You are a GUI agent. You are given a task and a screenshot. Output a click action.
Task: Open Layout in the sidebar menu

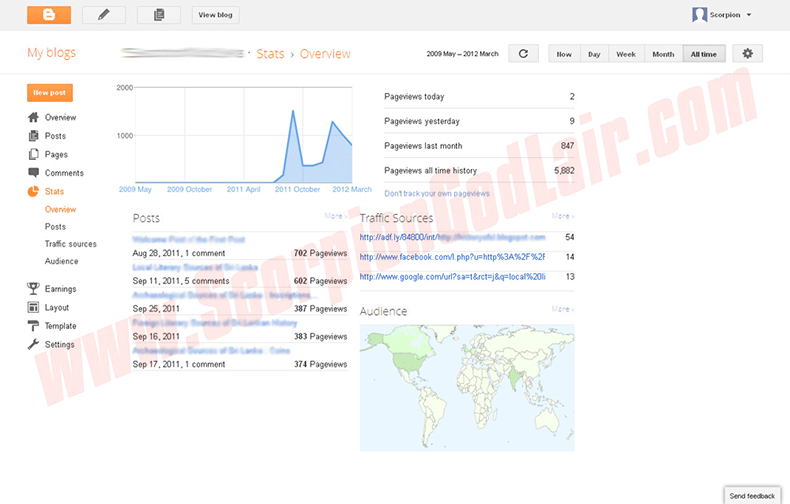tap(57, 307)
